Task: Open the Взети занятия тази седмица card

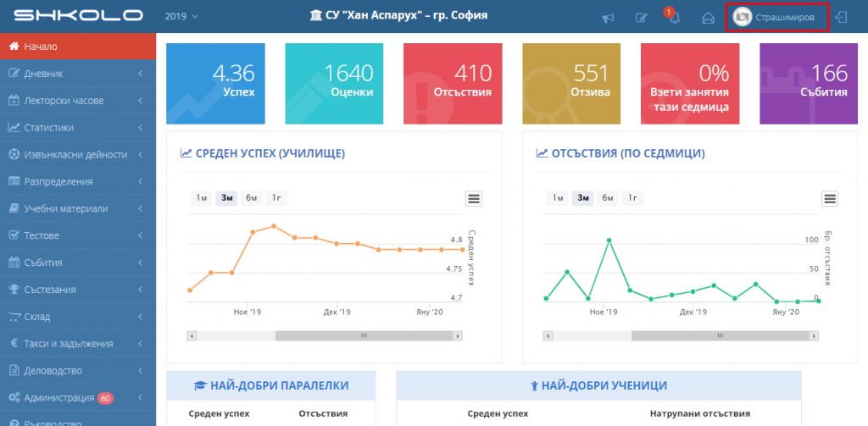Action: (690, 84)
